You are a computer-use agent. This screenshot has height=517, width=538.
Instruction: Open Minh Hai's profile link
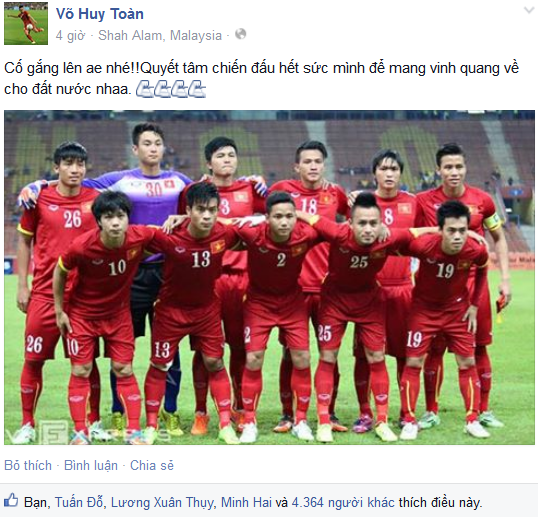pos(246,503)
